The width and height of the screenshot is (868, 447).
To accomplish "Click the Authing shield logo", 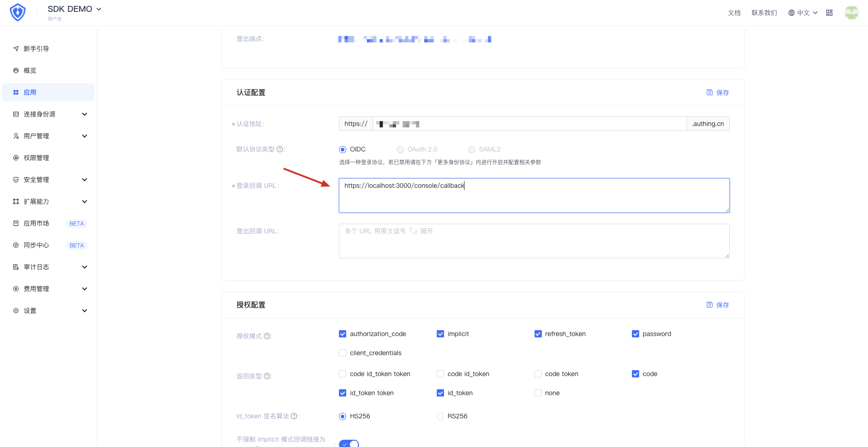I will [18, 12].
